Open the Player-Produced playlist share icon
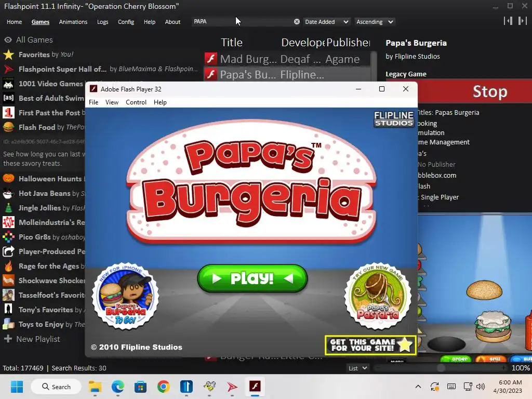Image resolution: width=532 pixels, height=399 pixels. click(8, 251)
